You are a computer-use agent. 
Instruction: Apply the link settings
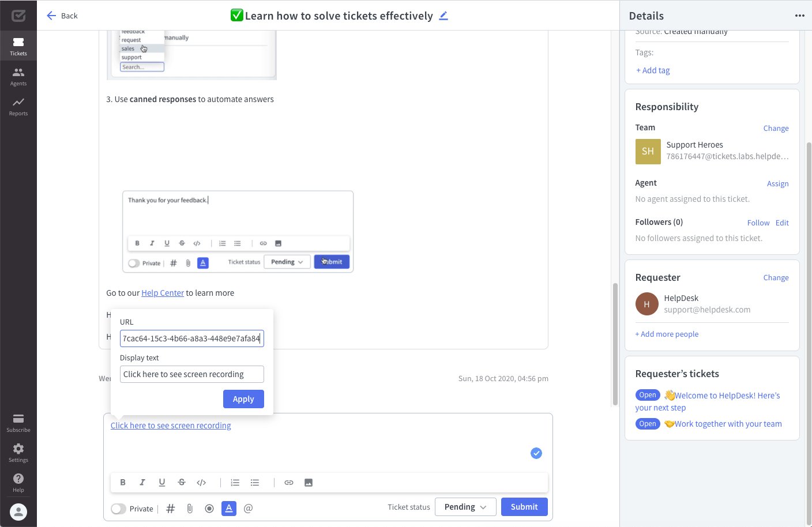[243, 399]
